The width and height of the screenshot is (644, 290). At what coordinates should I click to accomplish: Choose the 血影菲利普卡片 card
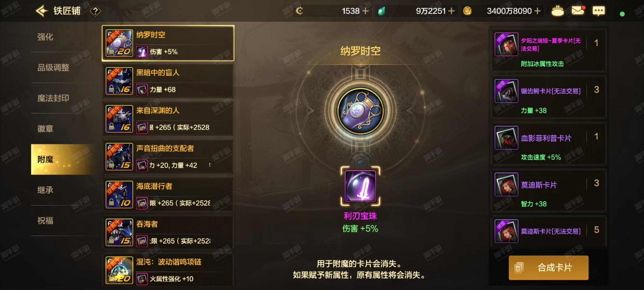(x=548, y=144)
